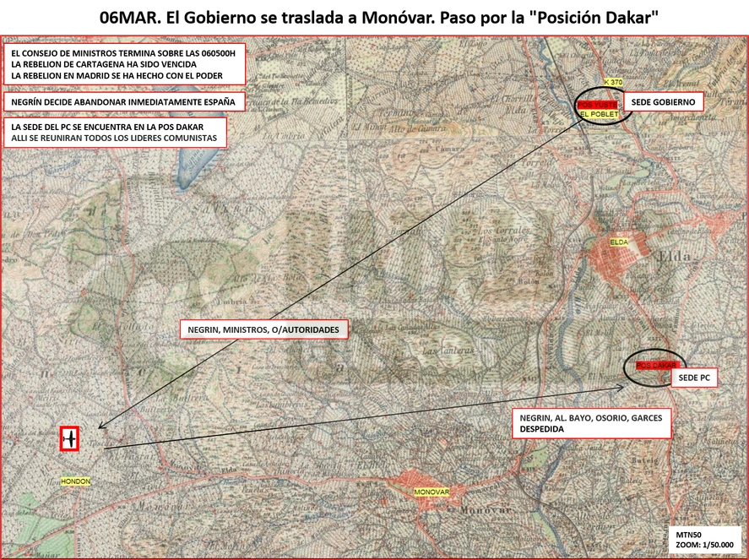The width and height of the screenshot is (749, 560).
Task: Click the yellow 'MONOVAR' town label
Action: (431, 492)
